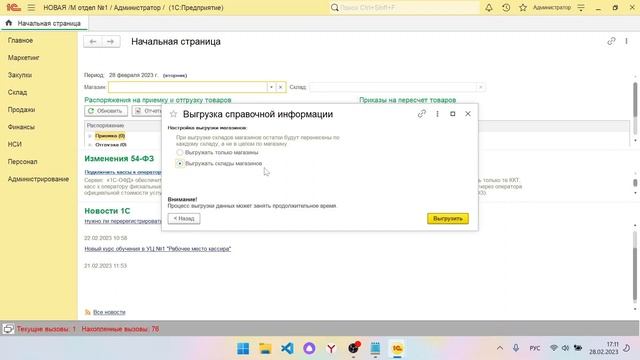
Task: Click the taskbar clock showing 28.02.2023
Action: coord(604,348)
